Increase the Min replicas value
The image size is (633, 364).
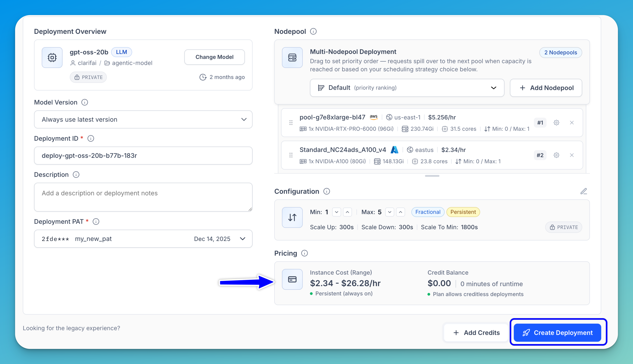[347, 212]
